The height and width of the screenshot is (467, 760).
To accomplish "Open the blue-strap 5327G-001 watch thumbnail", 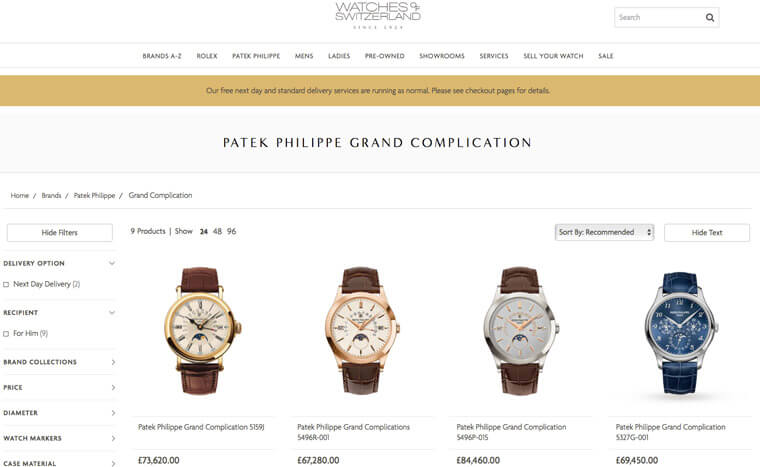I will (x=681, y=332).
